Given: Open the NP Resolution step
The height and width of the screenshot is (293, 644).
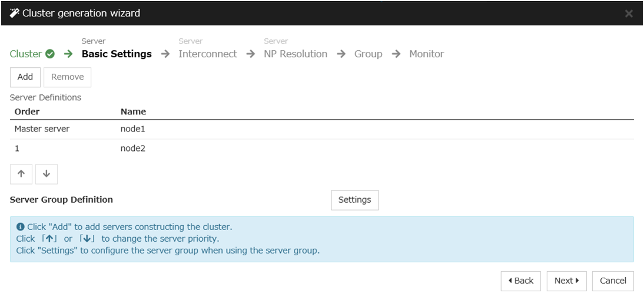Looking at the screenshot, I should [295, 54].
